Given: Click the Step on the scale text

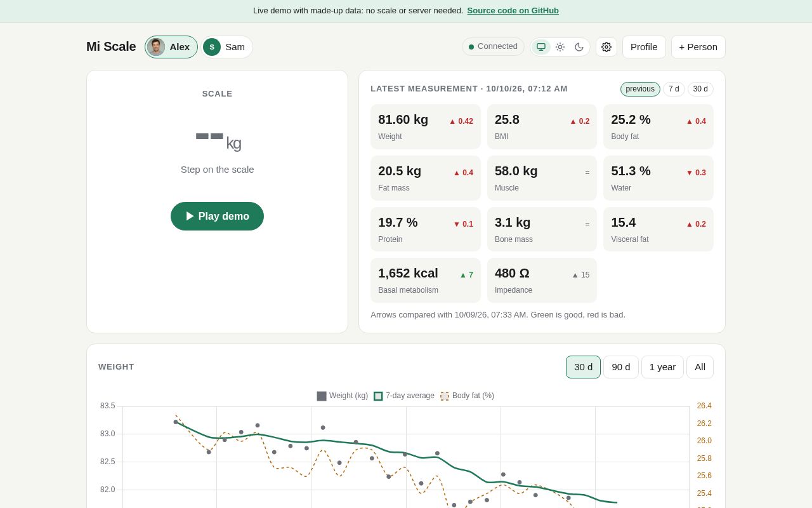Looking at the screenshot, I should [x=217, y=170].
